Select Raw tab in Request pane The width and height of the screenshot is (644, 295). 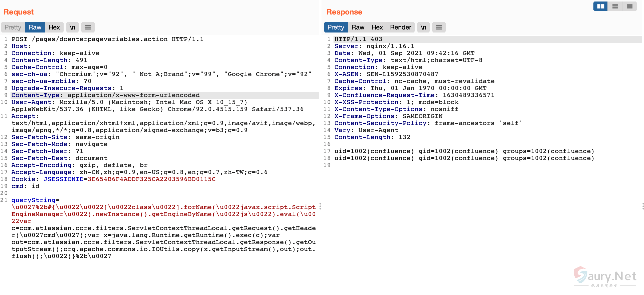coord(35,27)
